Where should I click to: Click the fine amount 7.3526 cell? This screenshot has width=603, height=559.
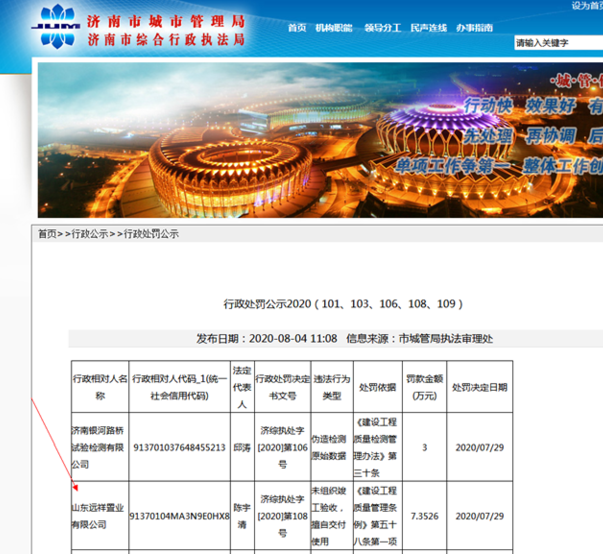(x=425, y=516)
